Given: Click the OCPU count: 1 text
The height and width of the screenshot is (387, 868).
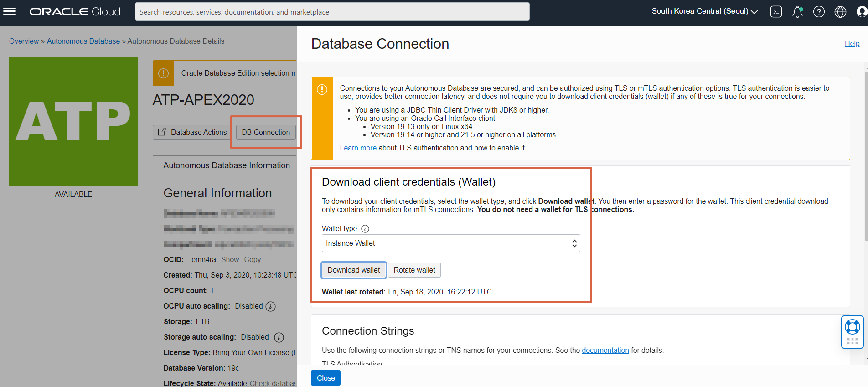Looking at the screenshot, I should (x=188, y=291).
